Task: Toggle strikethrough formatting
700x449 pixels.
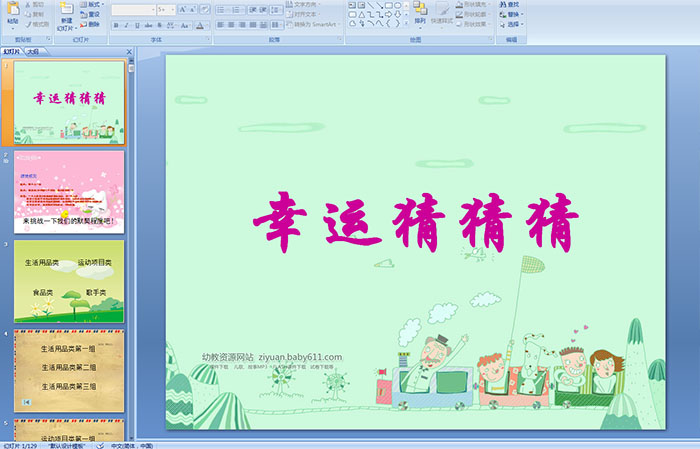Action: click(x=148, y=25)
